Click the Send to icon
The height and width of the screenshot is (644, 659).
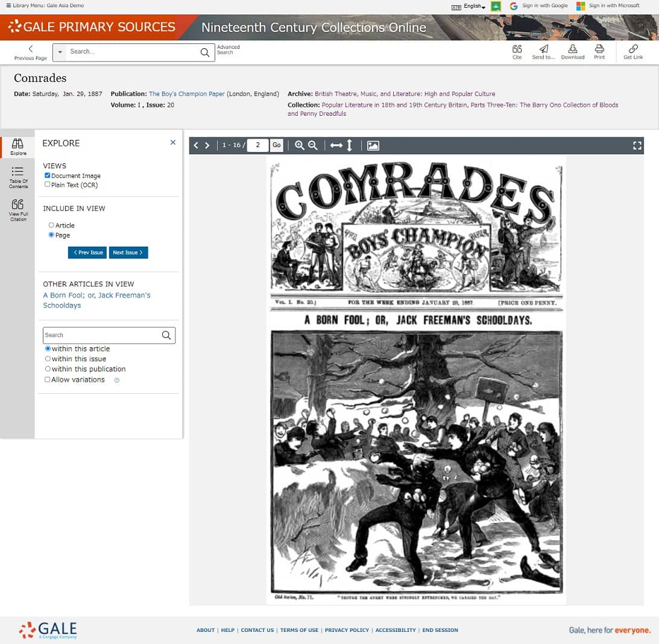pos(543,52)
